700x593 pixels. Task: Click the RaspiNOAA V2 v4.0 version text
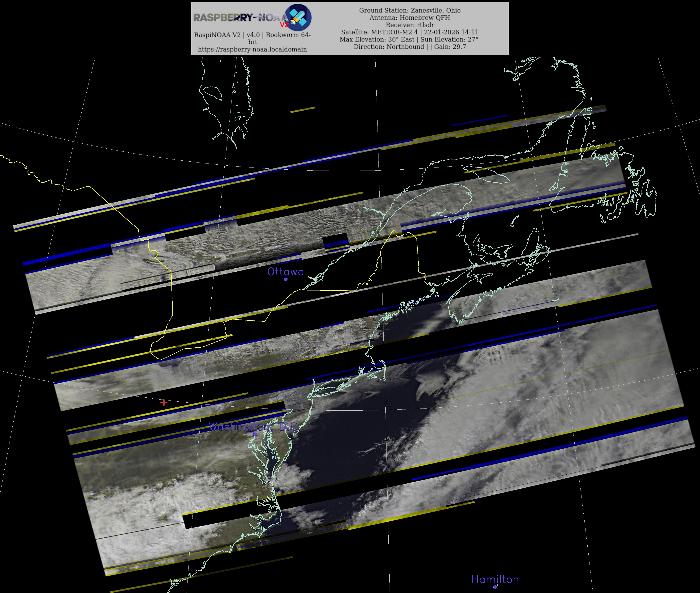[252, 35]
